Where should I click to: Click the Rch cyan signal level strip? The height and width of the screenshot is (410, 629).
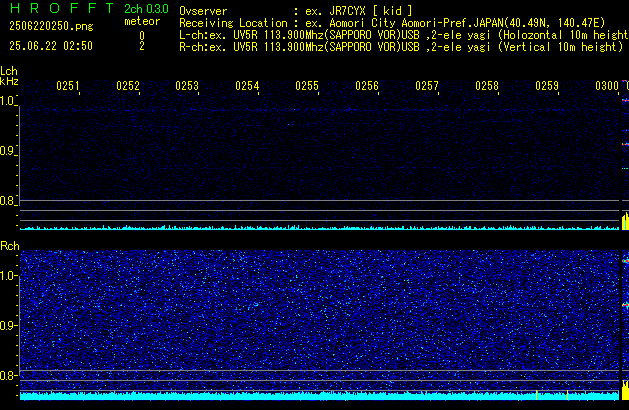pos(319,396)
